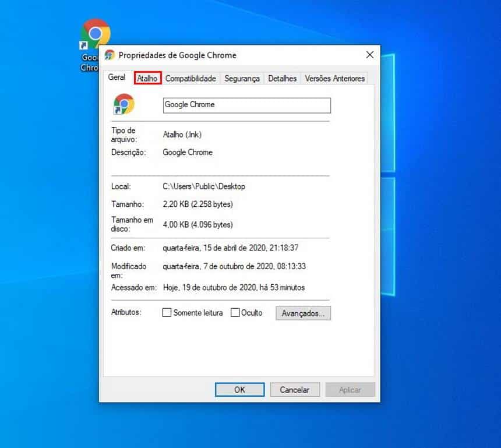The image size is (501, 448).
Task: Open the Atalho tab
Action: pos(147,78)
